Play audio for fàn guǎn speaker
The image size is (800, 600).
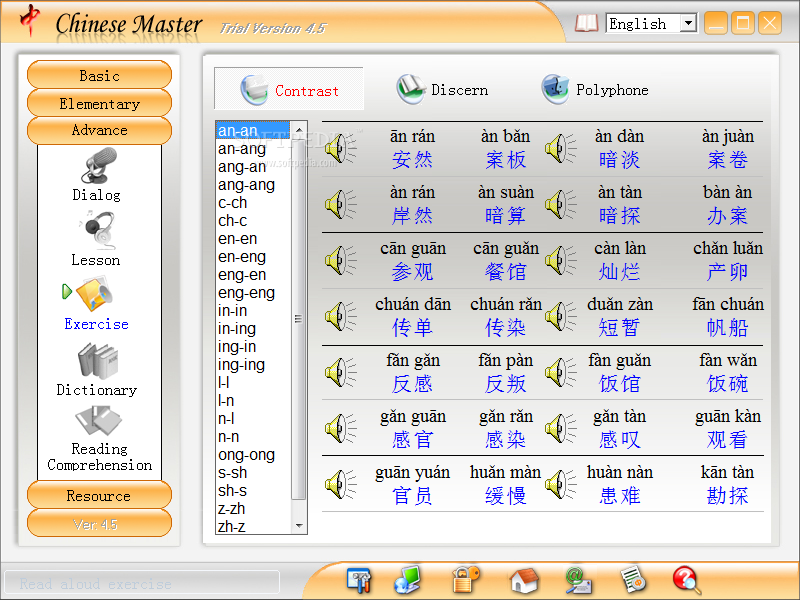561,372
